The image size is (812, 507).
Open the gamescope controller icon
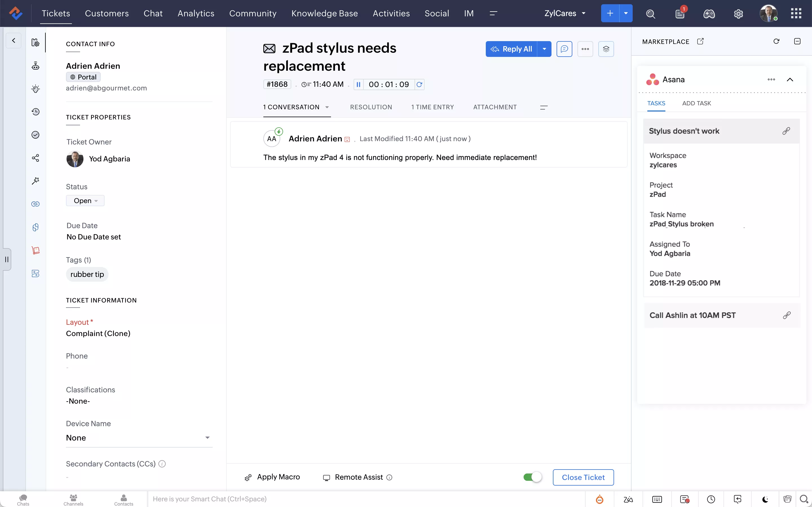coord(709,14)
